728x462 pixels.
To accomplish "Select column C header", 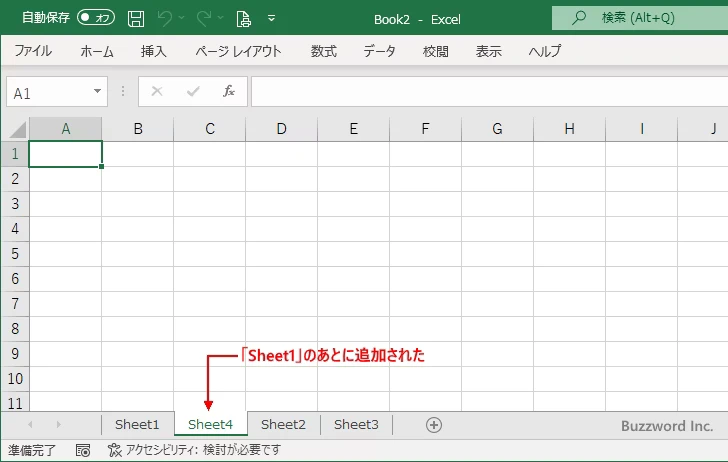I will click(x=210, y=129).
